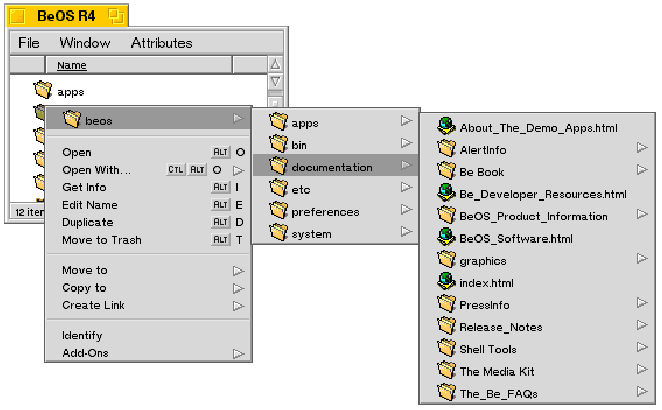Click the index.html file name
This screenshot has width=662, height=410.
[x=486, y=283]
